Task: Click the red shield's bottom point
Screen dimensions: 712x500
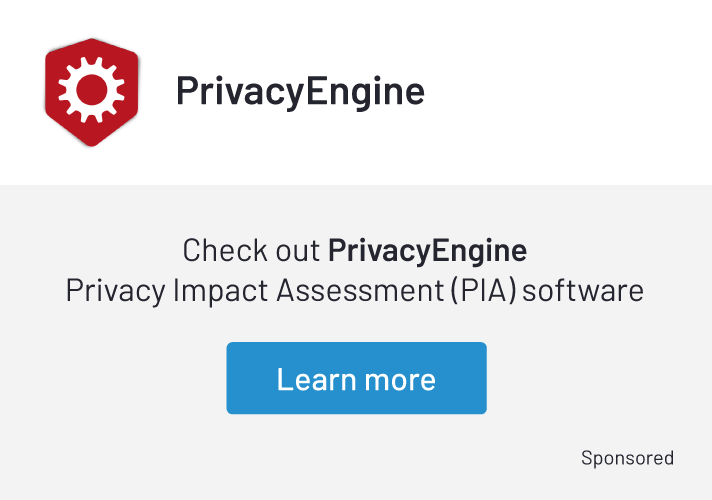Action: 93,143
